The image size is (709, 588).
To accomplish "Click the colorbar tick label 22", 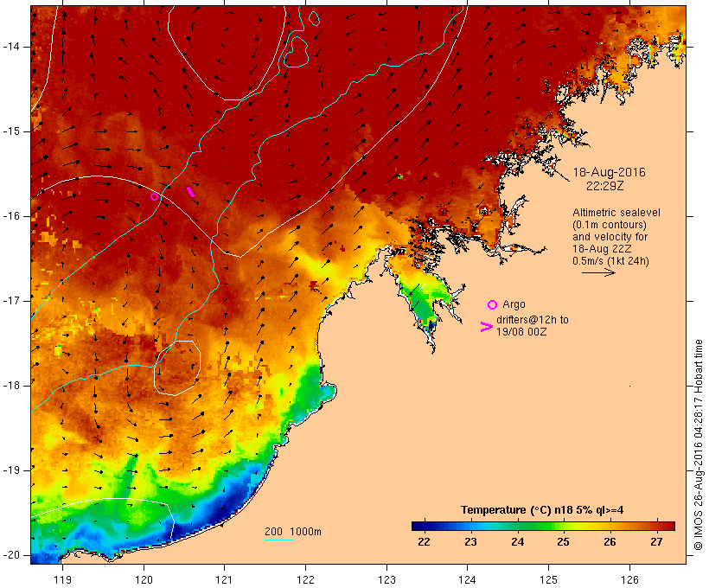I will (x=425, y=541).
